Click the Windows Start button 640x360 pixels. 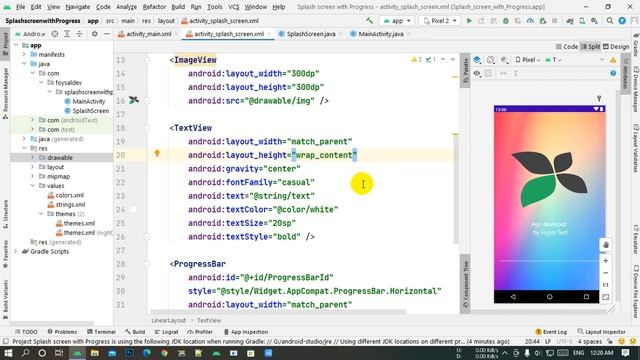tap(8, 353)
